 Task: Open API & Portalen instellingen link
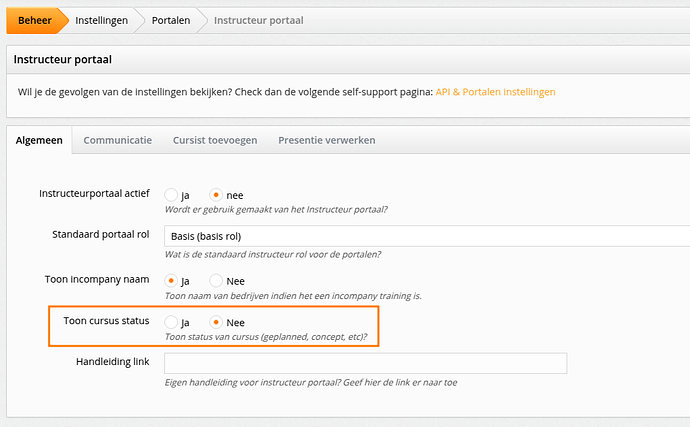click(x=495, y=92)
